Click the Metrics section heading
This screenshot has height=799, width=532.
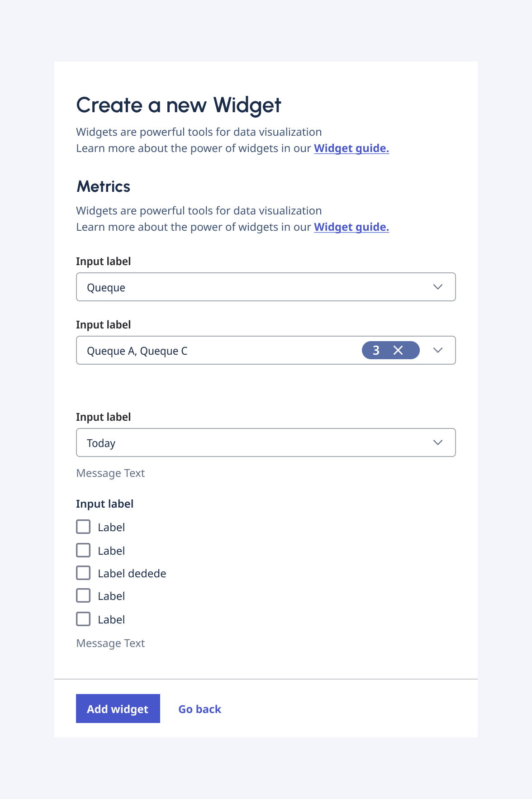pos(104,186)
